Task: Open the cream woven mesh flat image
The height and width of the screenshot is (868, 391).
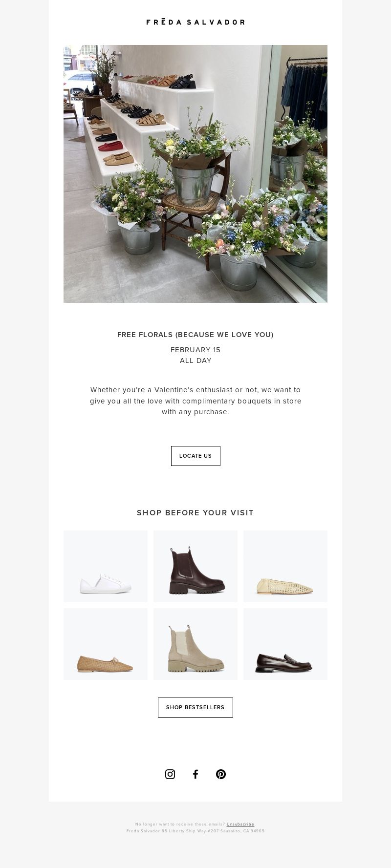Action: tap(285, 566)
